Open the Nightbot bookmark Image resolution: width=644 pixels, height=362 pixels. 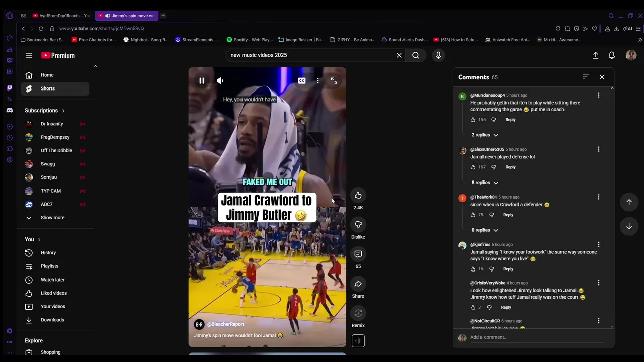coord(146,40)
